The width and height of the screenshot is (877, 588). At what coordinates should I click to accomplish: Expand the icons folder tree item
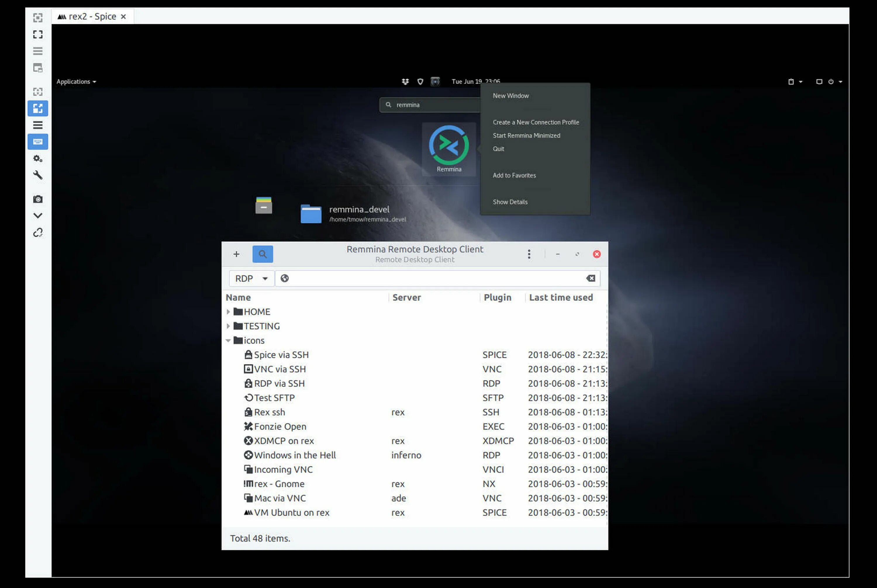228,340
